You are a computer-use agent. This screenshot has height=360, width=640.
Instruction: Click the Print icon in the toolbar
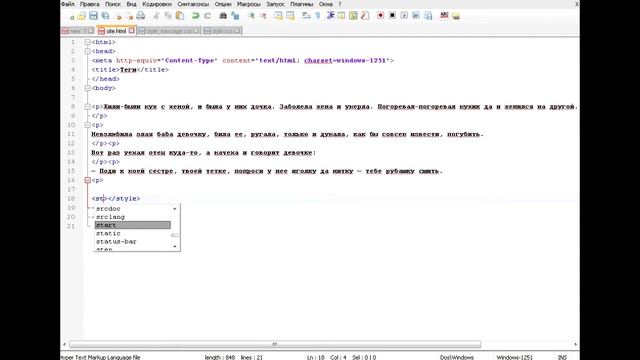[x=141, y=16]
